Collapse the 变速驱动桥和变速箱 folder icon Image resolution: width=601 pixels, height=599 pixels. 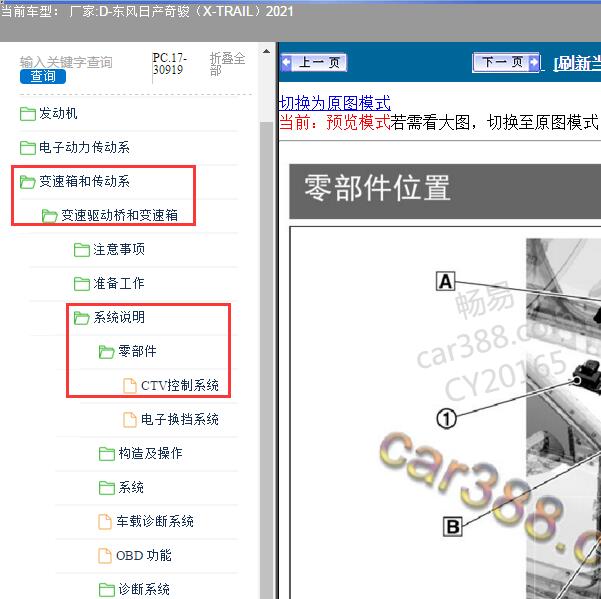click(49, 216)
